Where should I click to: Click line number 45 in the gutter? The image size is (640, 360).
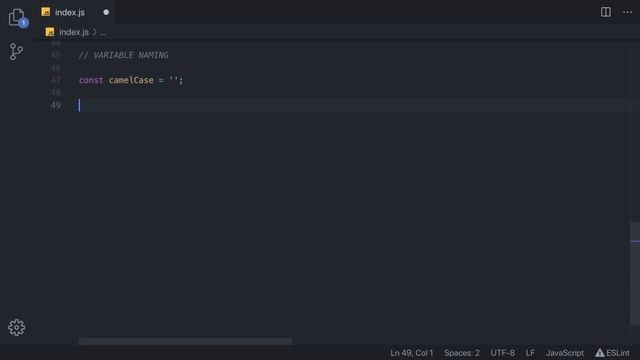pyautogui.click(x=56, y=55)
